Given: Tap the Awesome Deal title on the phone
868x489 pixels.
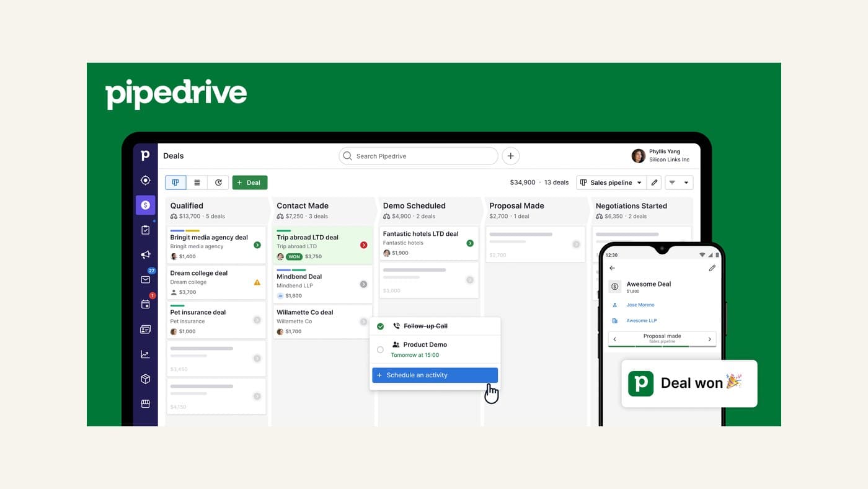Looking at the screenshot, I should point(649,284).
